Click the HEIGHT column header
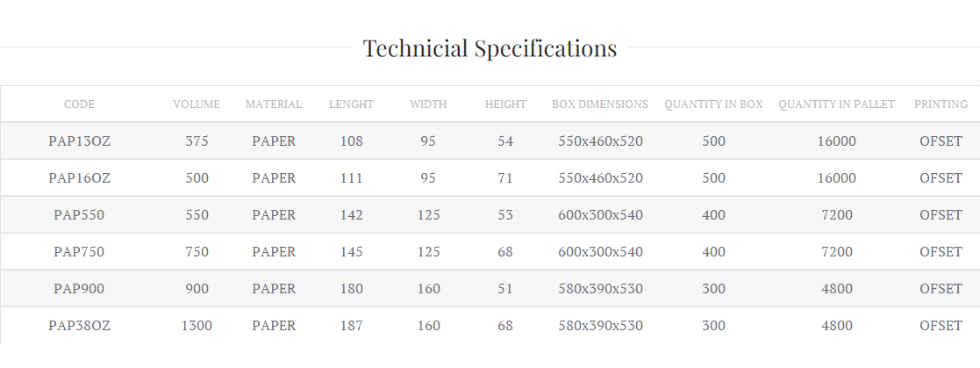This screenshot has height=368, width=980. click(505, 105)
